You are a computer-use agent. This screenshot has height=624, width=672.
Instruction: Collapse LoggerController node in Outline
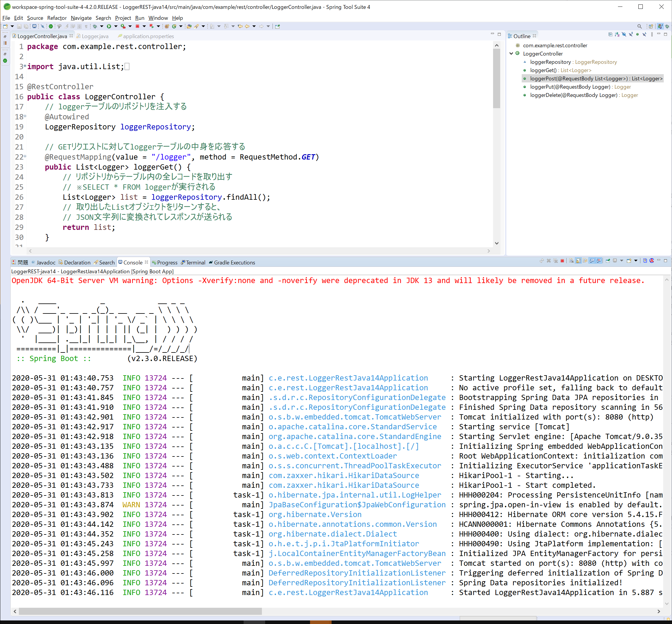click(511, 53)
